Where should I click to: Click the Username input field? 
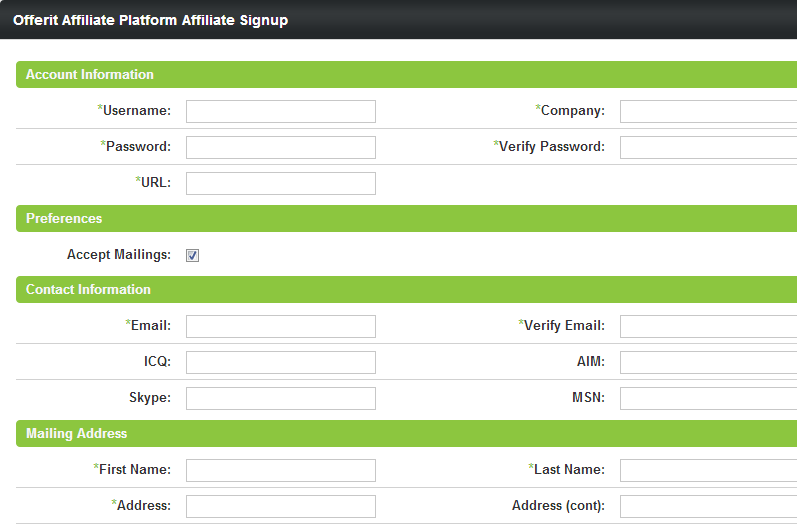point(280,111)
